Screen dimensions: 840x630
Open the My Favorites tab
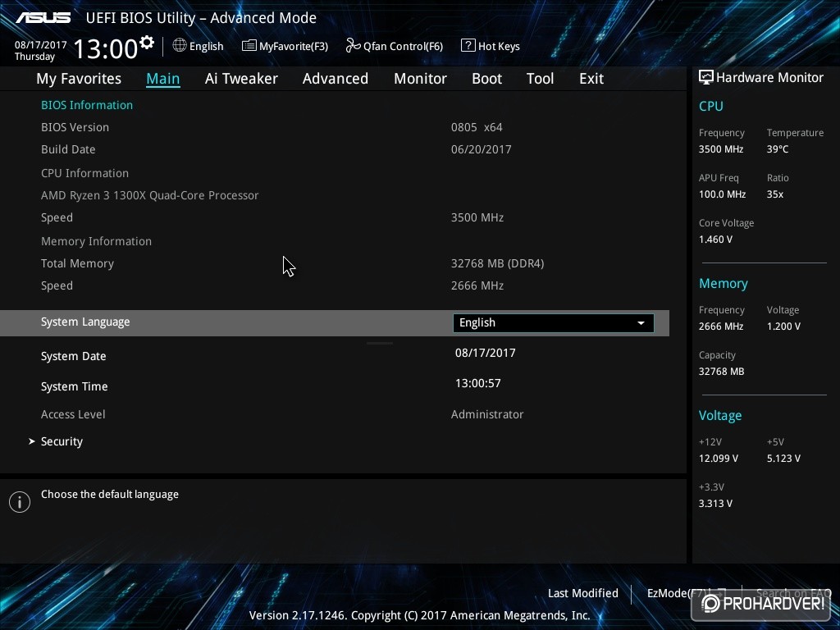click(79, 78)
